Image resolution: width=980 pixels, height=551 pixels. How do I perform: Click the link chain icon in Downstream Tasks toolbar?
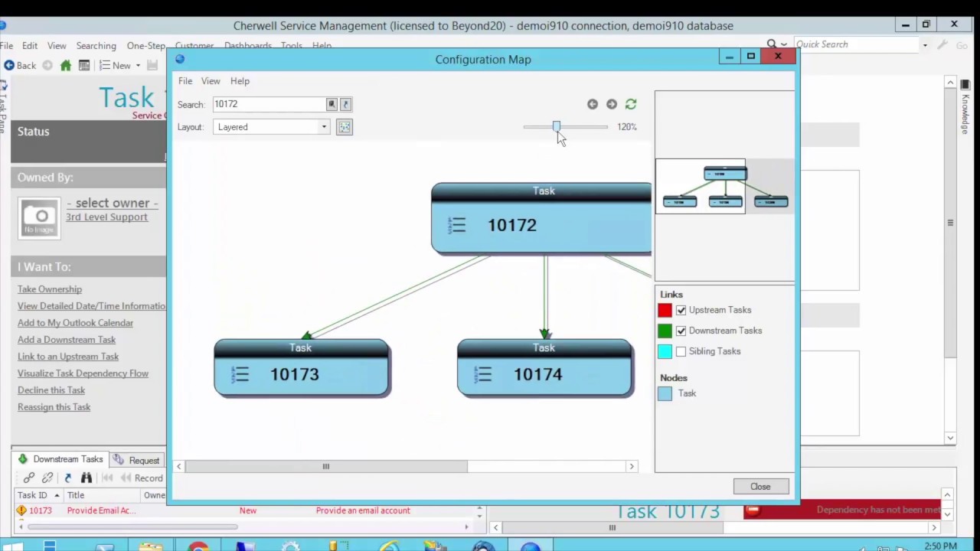click(29, 478)
